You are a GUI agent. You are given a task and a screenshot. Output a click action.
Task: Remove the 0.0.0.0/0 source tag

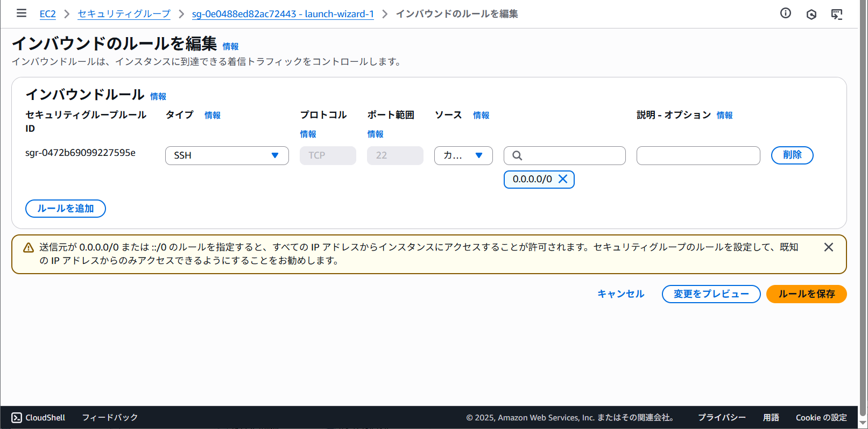coord(563,179)
